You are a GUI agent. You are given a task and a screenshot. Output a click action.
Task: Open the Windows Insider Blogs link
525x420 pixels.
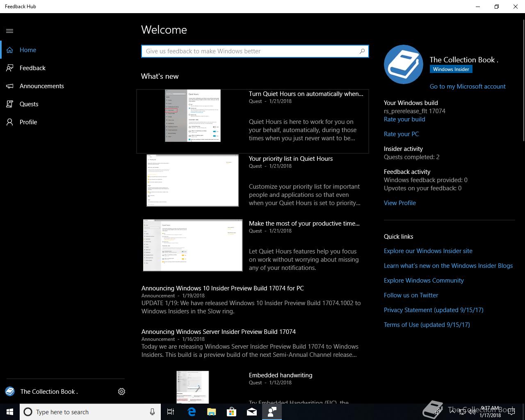[x=448, y=266]
